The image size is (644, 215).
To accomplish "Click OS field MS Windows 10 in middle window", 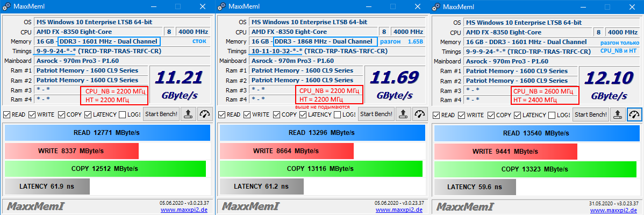I will pos(337,22).
